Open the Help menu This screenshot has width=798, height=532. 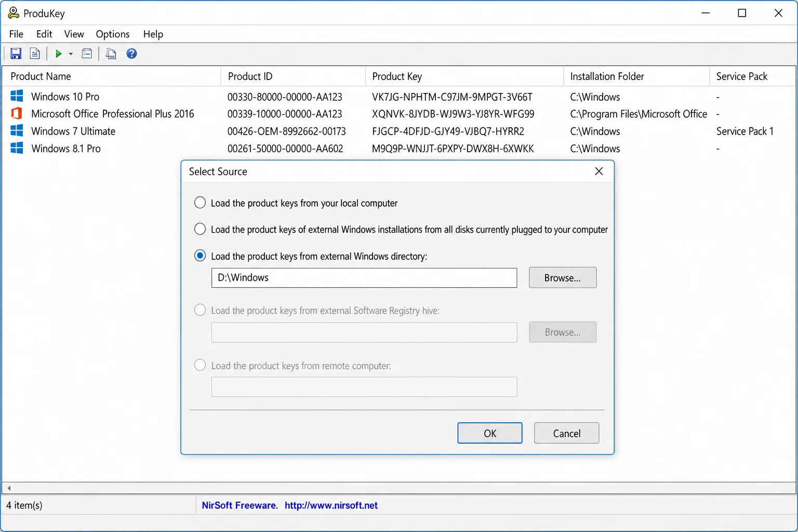(153, 34)
